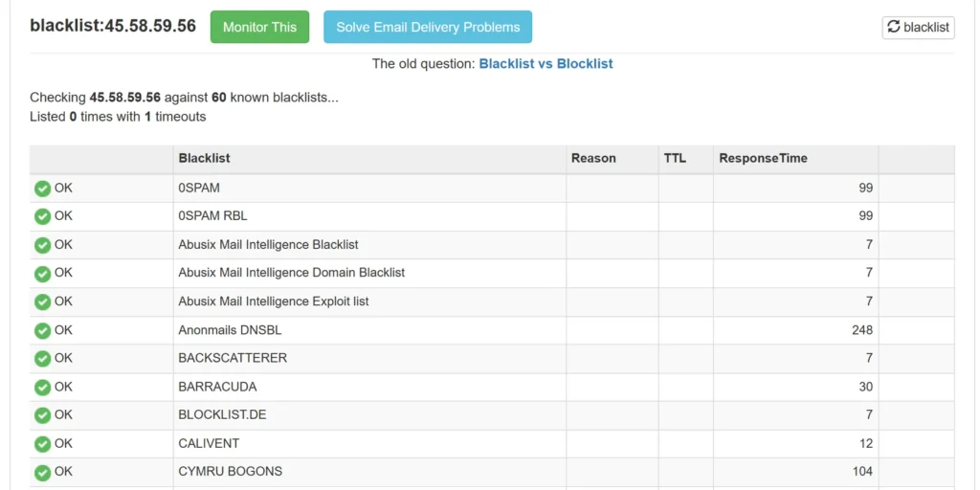Viewport: 980px width, 490px height.
Task: Click the OK check icon for 0SPAM
Action: [x=42, y=189]
